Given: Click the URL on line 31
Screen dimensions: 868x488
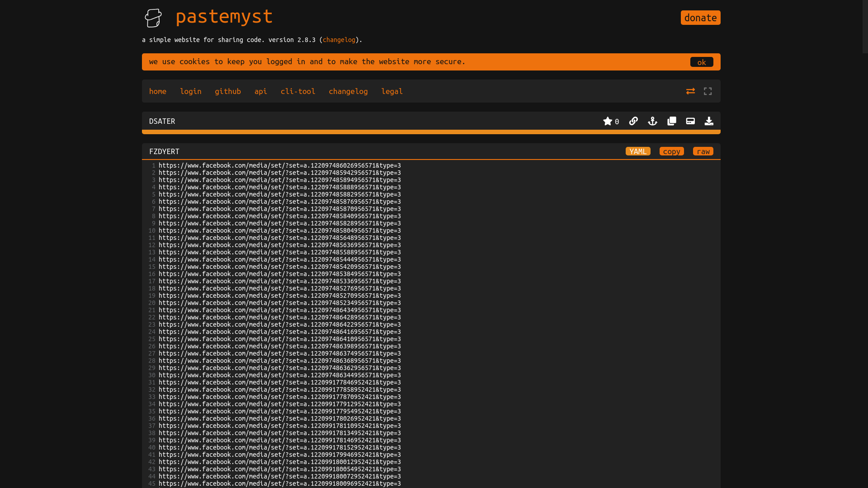Looking at the screenshot, I should [x=279, y=382].
